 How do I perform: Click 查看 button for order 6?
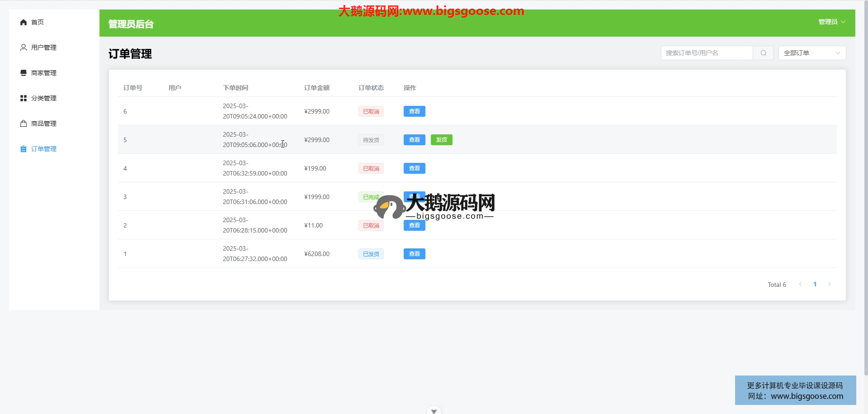[x=414, y=111]
